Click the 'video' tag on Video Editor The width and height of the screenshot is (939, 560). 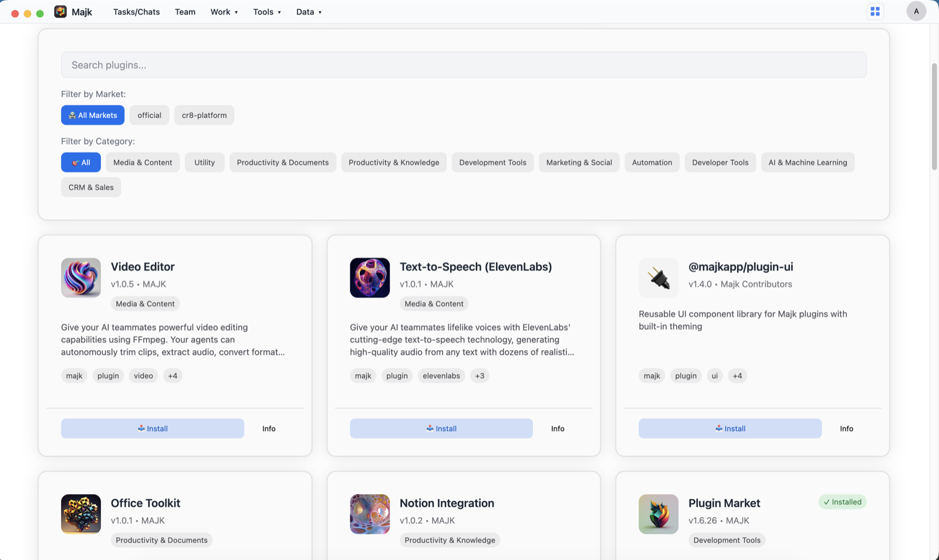tap(143, 376)
